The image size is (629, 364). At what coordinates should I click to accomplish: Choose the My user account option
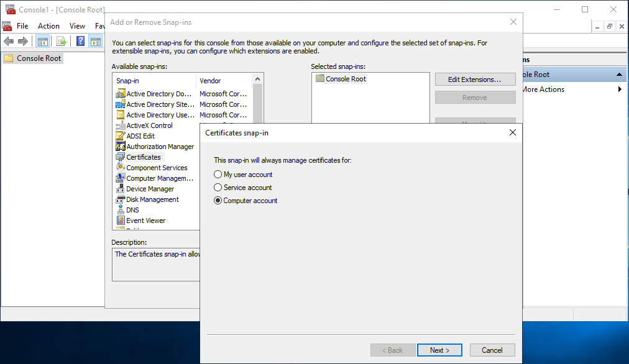coord(218,175)
